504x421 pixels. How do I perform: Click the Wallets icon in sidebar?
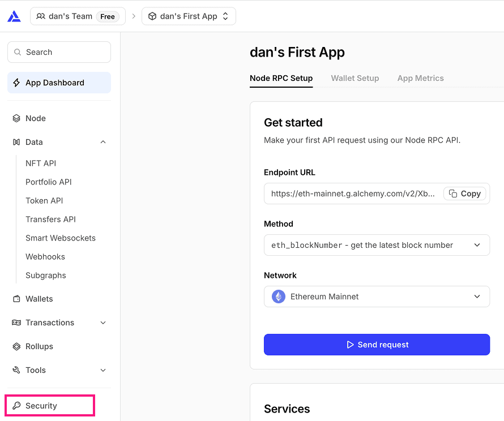tap(16, 299)
